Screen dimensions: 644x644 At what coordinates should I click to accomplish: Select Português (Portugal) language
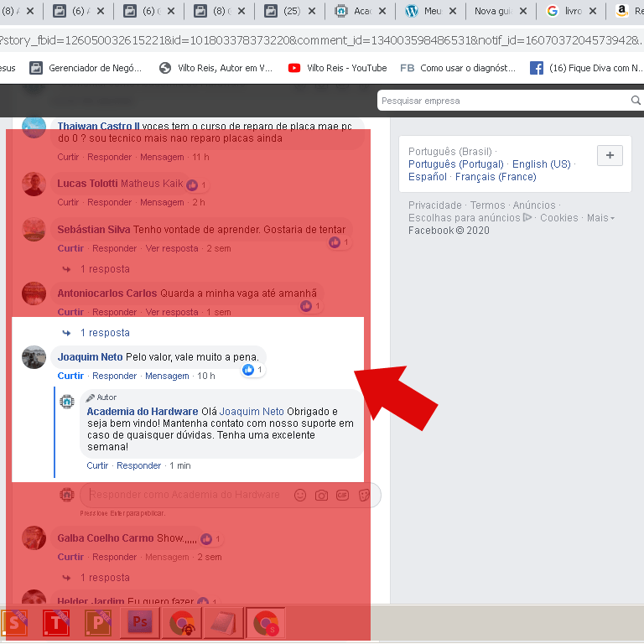pyautogui.click(x=456, y=164)
